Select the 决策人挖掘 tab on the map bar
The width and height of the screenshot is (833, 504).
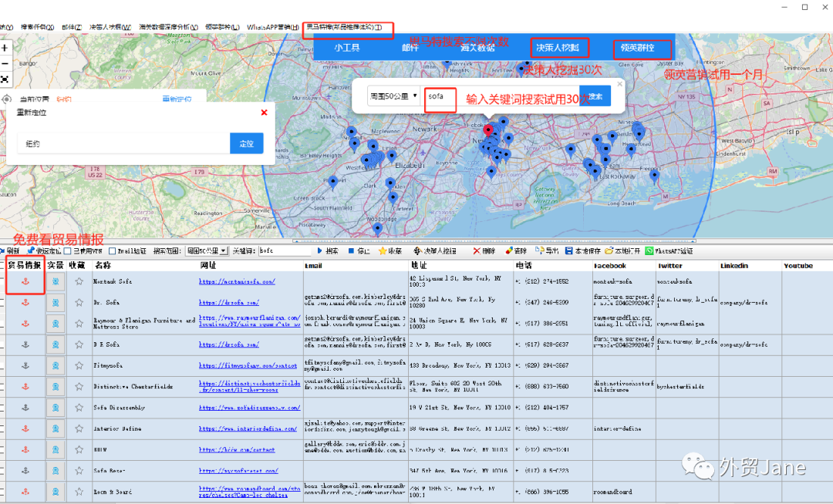point(558,48)
